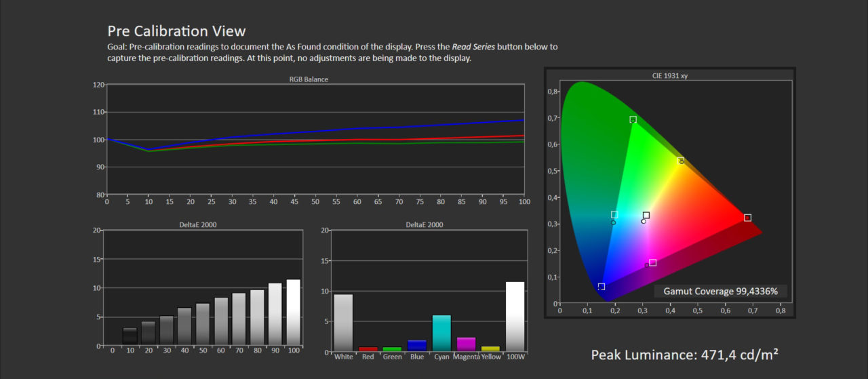Select the Magenta DeltaE bar
Image resolution: width=868 pixels, height=379 pixels.
[x=466, y=344]
